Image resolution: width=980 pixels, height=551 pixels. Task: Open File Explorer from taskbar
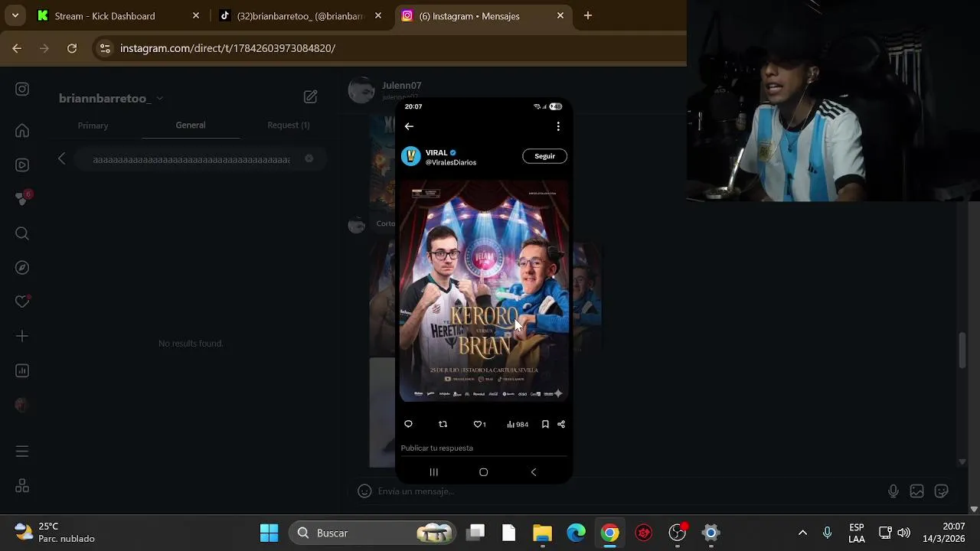pyautogui.click(x=542, y=533)
